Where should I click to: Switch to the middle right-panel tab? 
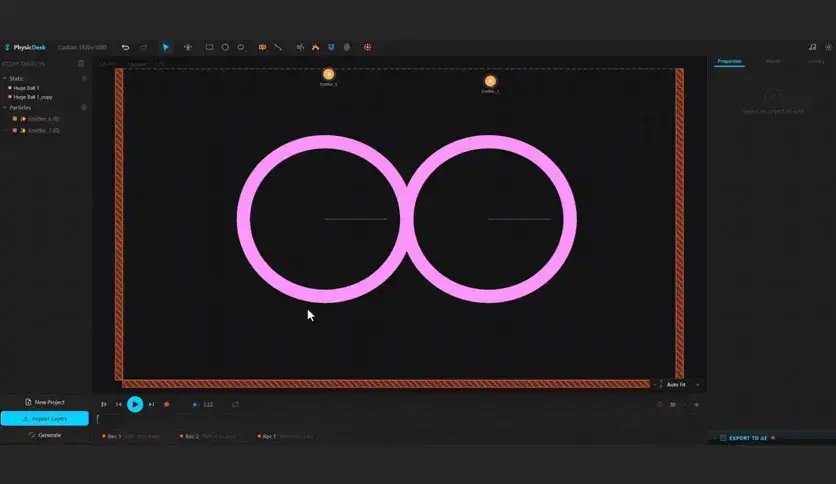click(x=773, y=61)
